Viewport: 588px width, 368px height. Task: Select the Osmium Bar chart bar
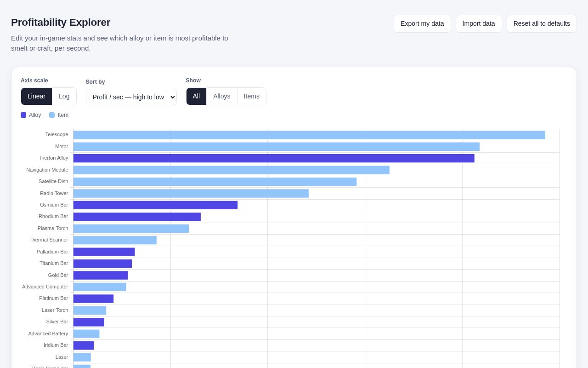[x=156, y=205]
